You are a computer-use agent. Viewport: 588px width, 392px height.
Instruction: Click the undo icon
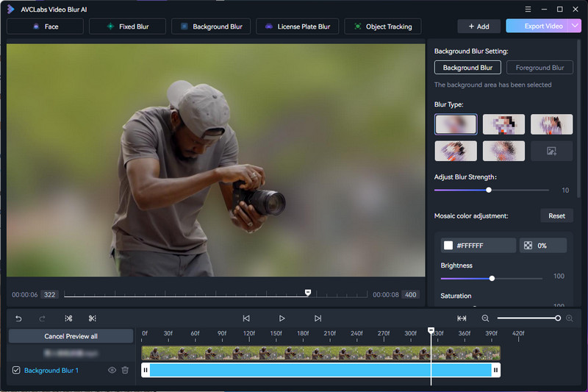tap(18, 318)
